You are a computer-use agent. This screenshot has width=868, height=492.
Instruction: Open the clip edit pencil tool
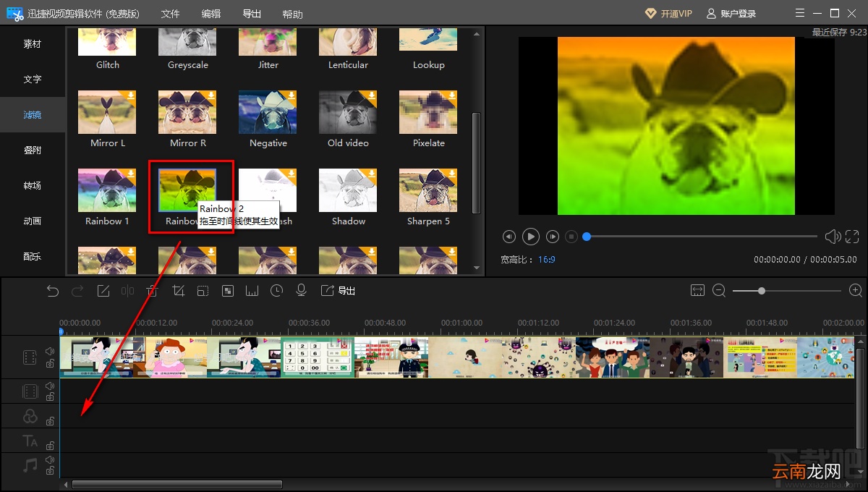103,291
